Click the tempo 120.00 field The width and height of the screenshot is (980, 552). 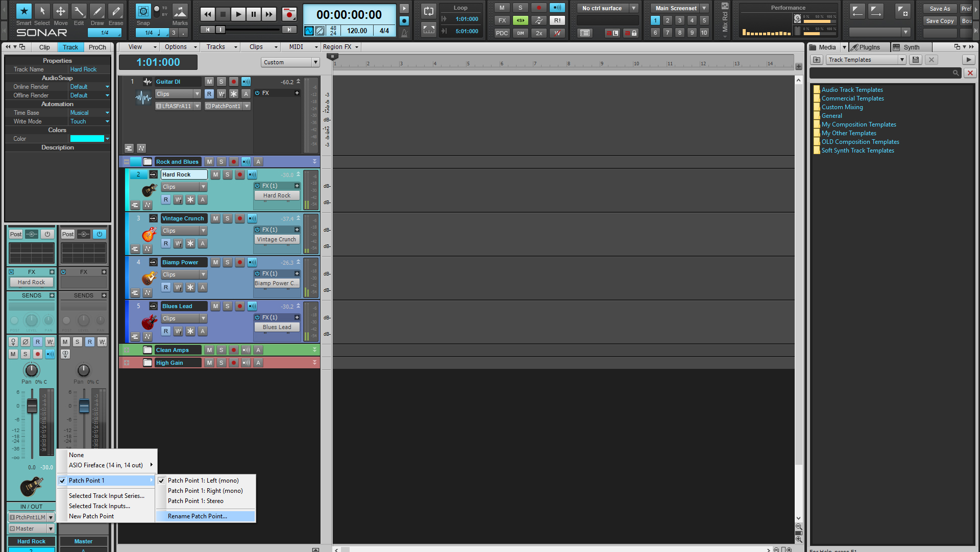pos(357,31)
